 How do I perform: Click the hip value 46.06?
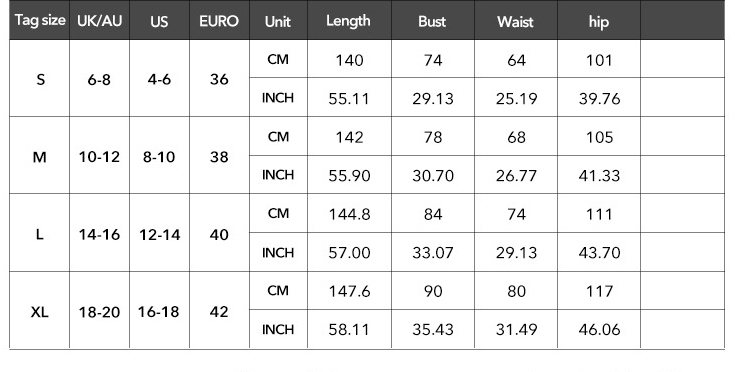pyautogui.click(x=599, y=329)
